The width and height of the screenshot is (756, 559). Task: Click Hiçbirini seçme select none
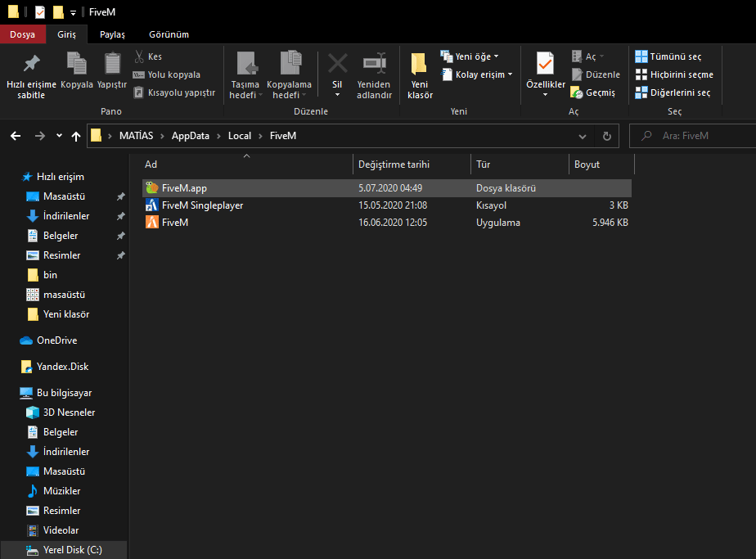pos(674,74)
